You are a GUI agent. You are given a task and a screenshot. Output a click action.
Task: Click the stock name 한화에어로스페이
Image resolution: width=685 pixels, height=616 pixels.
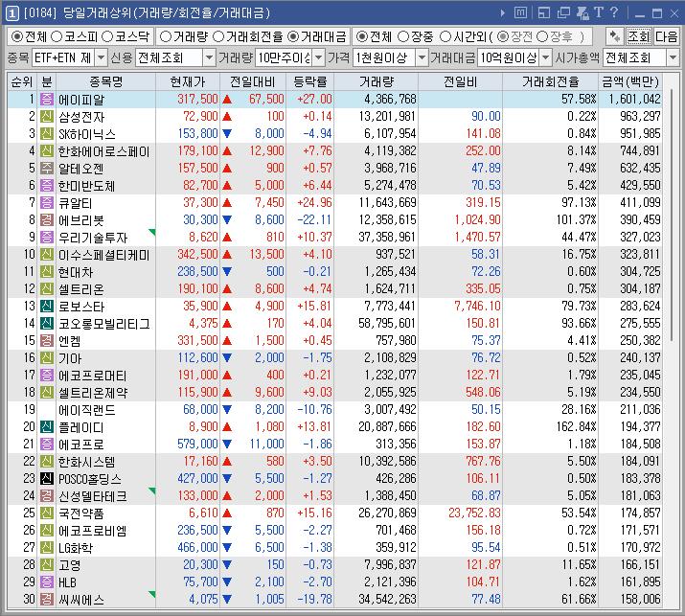pyautogui.click(x=103, y=151)
